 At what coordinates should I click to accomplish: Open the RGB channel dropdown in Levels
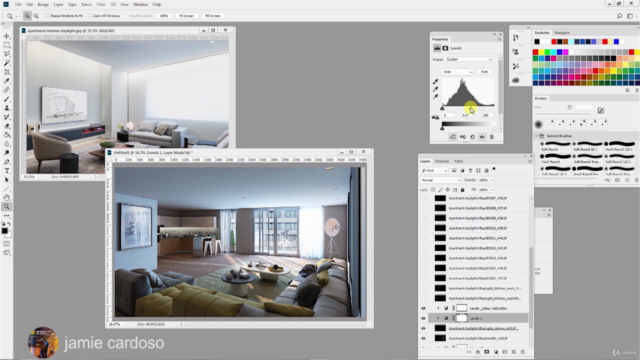(458, 72)
